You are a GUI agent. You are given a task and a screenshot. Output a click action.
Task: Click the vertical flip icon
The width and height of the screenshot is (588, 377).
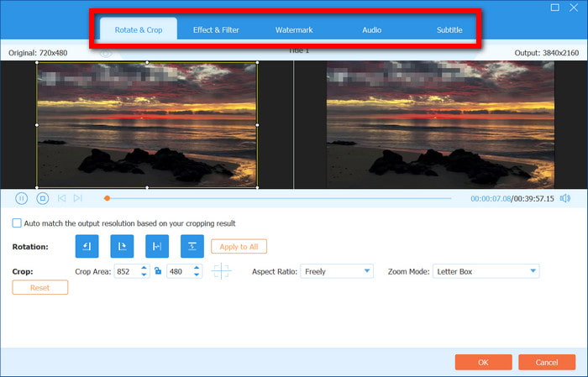192,246
